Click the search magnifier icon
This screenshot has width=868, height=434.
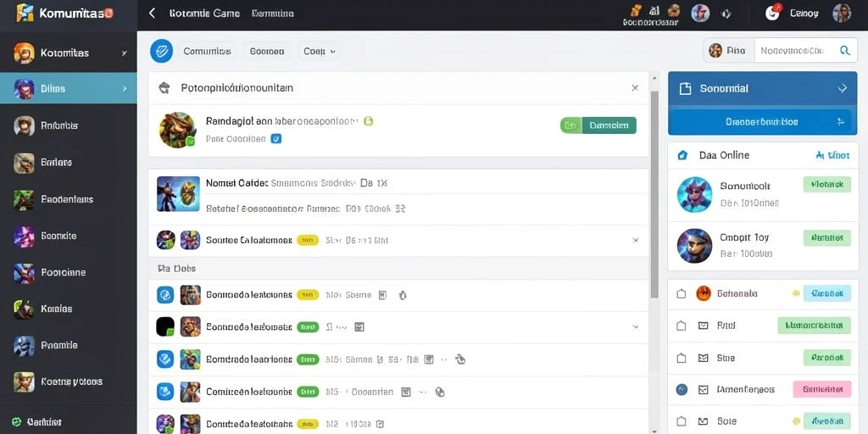coord(845,51)
